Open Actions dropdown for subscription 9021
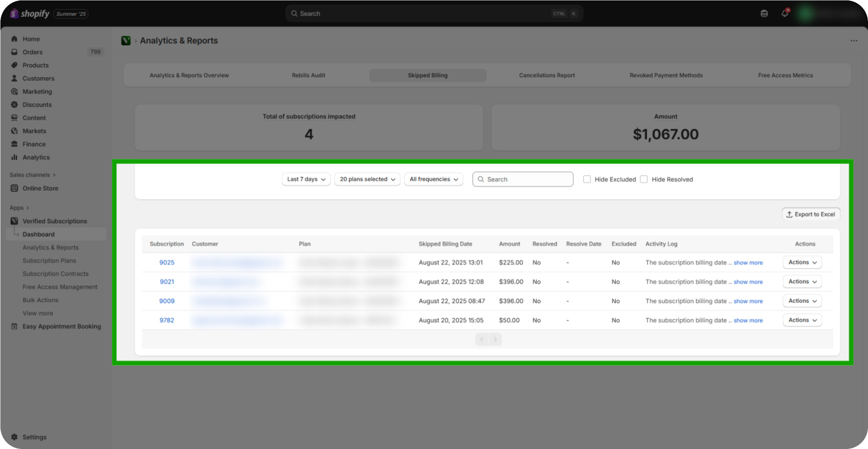The image size is (868, 449). (802, 281)
